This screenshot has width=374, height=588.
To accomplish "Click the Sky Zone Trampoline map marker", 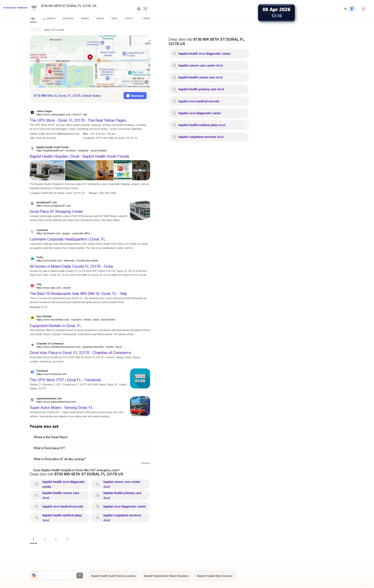I will [130, 73].
